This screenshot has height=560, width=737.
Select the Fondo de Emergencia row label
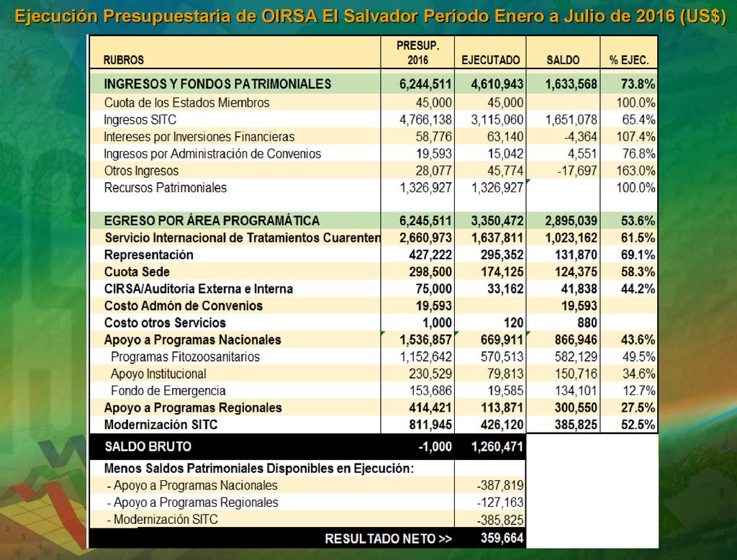pos(168,391)
